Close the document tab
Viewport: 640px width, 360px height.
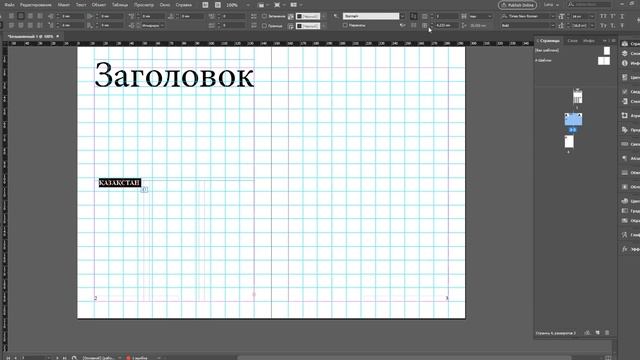(x=58, y=36)
